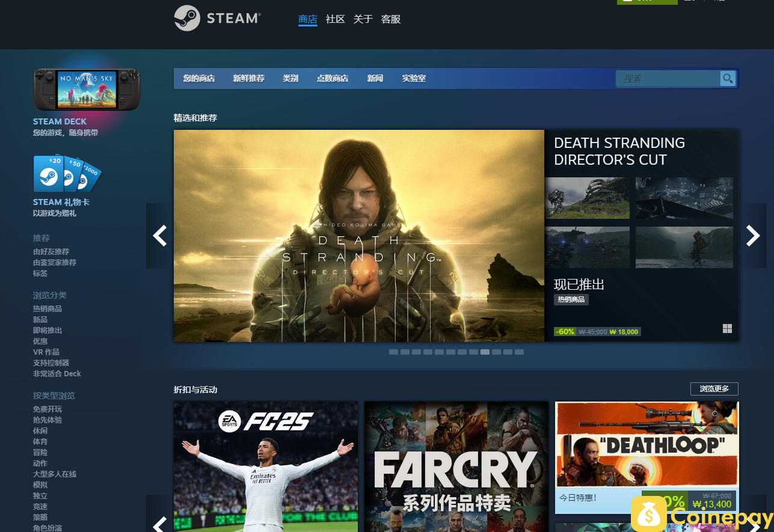Browse 冒险 genre
774x532 pixels.
[40, 452]
